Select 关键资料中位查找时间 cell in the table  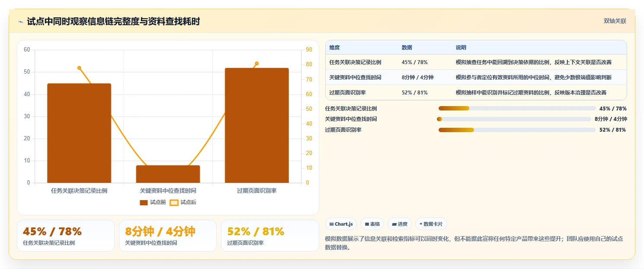pos(355,78)
